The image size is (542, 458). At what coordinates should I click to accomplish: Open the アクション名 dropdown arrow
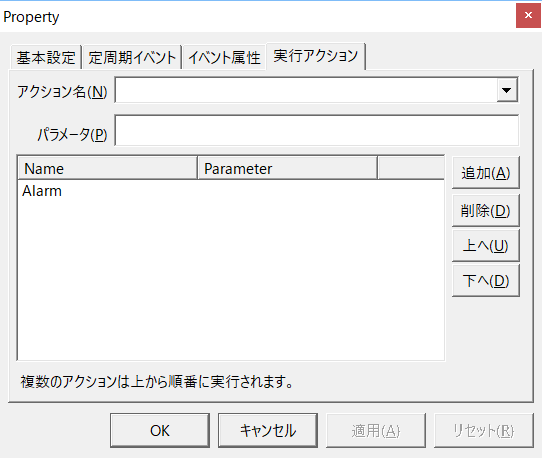[x=507, y=90]
